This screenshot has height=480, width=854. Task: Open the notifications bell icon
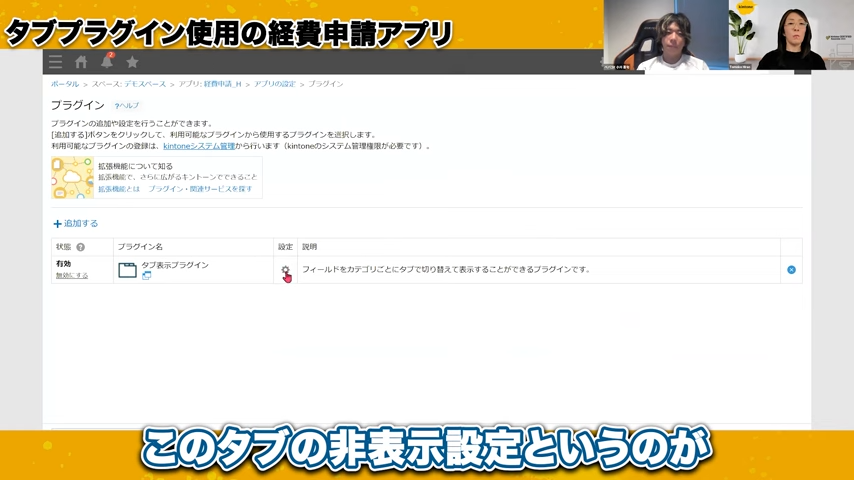107,61
